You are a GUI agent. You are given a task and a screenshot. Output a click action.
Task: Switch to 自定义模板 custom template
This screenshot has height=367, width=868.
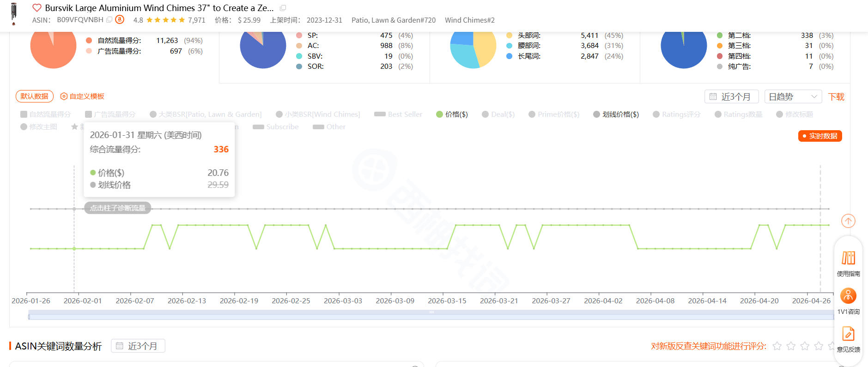pyautogui.click(x=82, y=96)
